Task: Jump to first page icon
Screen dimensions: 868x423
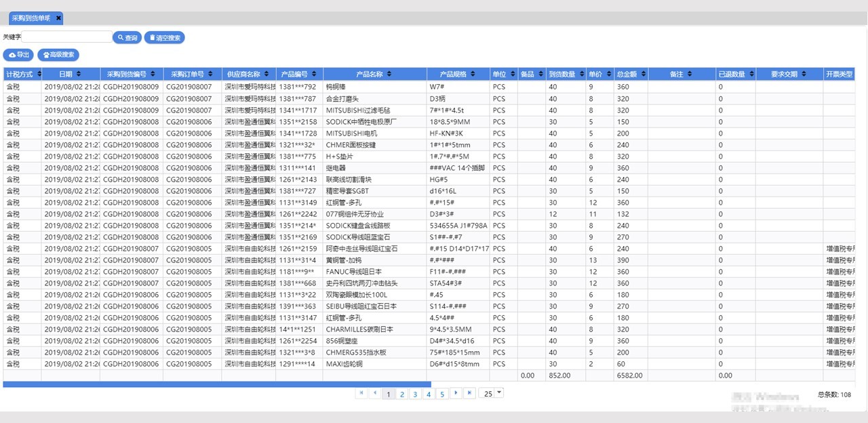Action: tap(361, 393)
